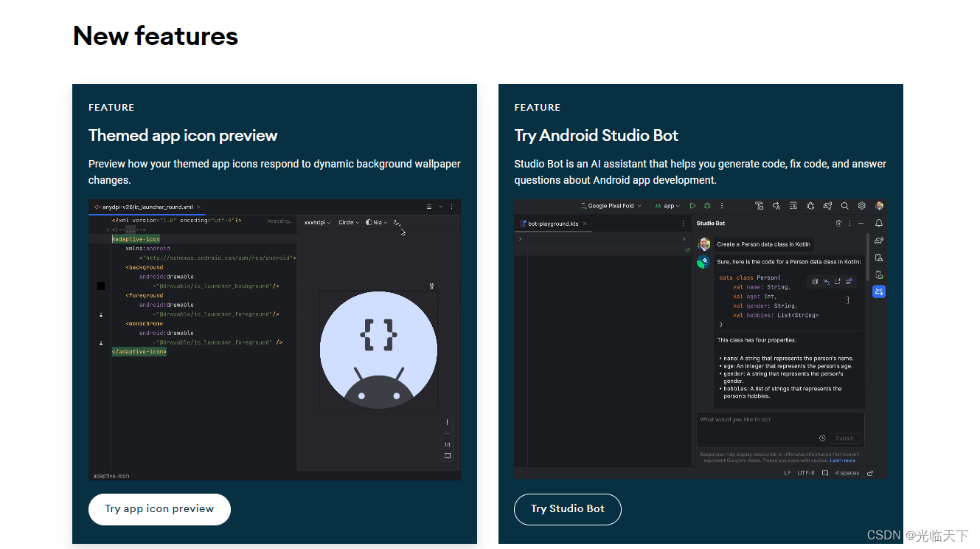Expand the app run configuration dropdown
The width and height of the screenshot is (980, 549).
tap(667, 206)
